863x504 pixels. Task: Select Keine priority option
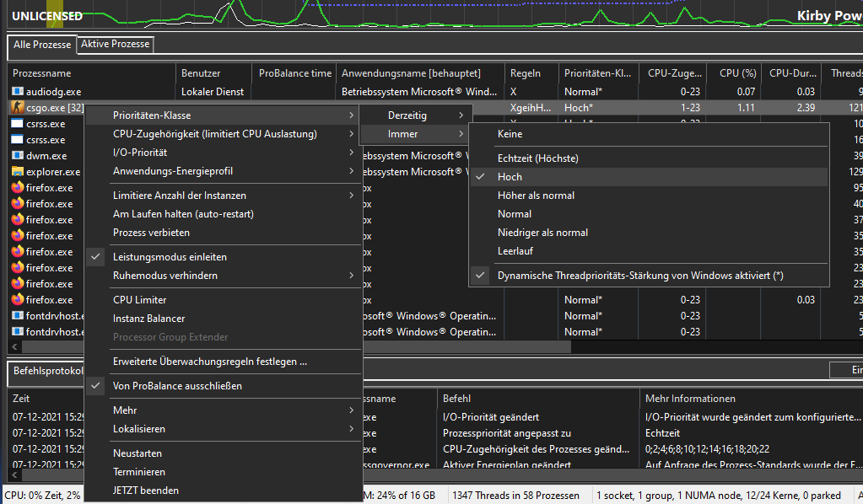tap(649, 133)
